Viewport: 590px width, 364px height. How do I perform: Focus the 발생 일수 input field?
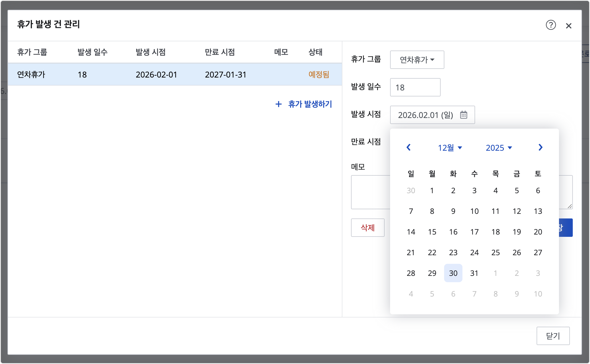coord(415,87)
